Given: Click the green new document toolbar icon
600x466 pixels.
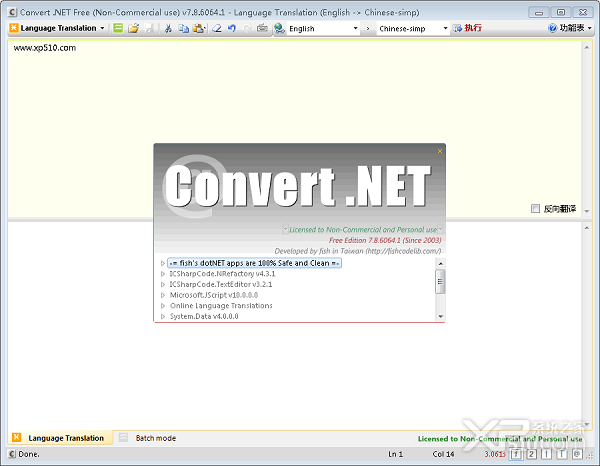Looking at the screenshot, I should pos(118,28).
